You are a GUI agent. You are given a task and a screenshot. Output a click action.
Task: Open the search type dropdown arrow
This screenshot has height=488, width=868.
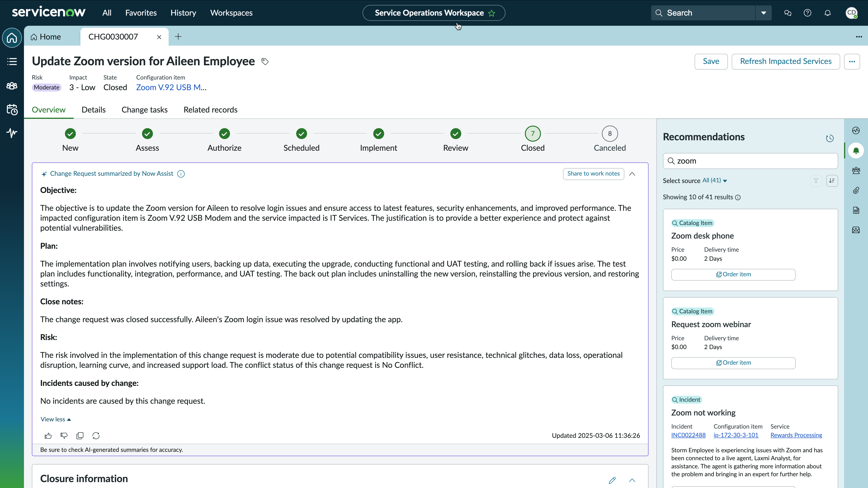(764, 13)
